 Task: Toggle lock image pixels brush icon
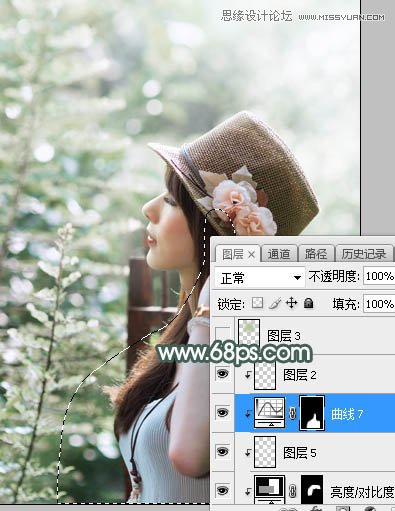[275, 303]
